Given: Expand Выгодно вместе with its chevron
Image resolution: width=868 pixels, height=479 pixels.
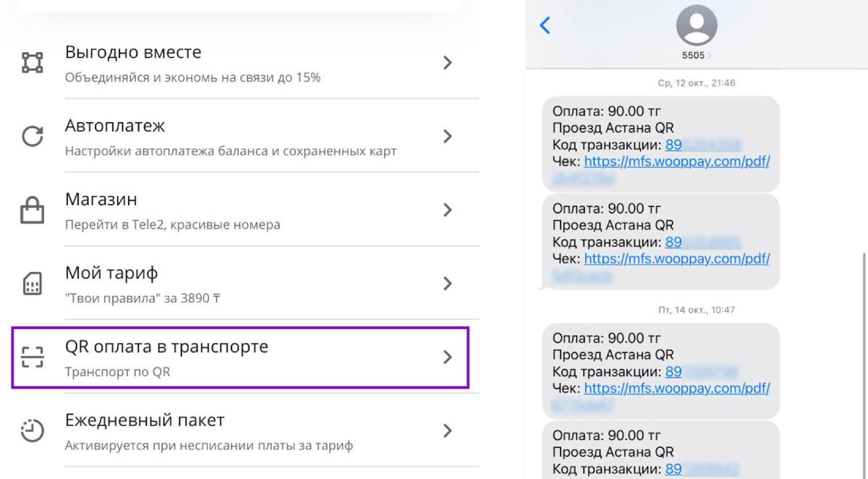Looking at the screenshot, I should [448, 63].
